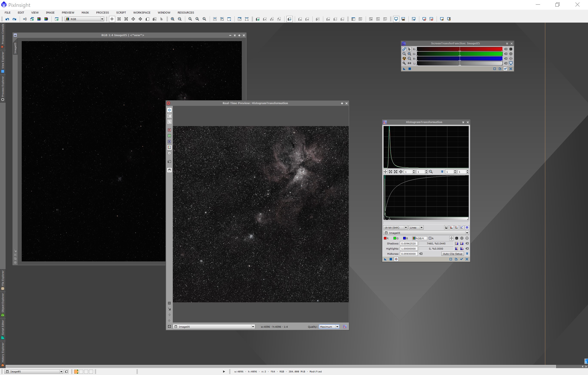The height and width of the screenshot is (375, 588).
Task: Select the B channel in HistogramTransformation
Action: click(405, 238)
